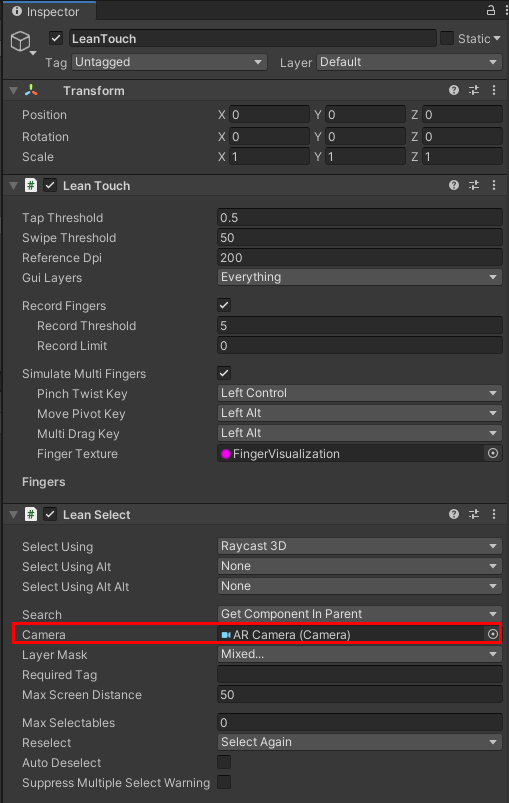Image resolution: width=509 pixels, height=803 pixels.
Task: Open Lean Select three-dot context menu
Action: point(494,514)
